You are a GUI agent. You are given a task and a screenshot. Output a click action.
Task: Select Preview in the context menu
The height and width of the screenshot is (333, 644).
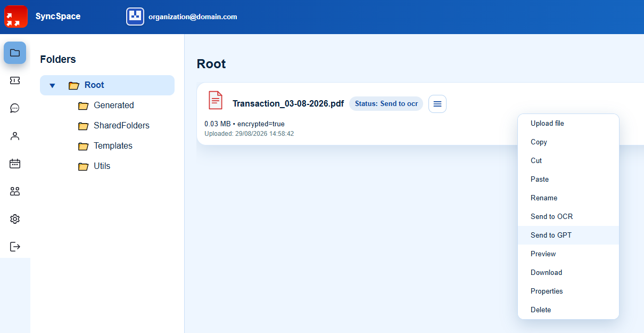point(568,254)
